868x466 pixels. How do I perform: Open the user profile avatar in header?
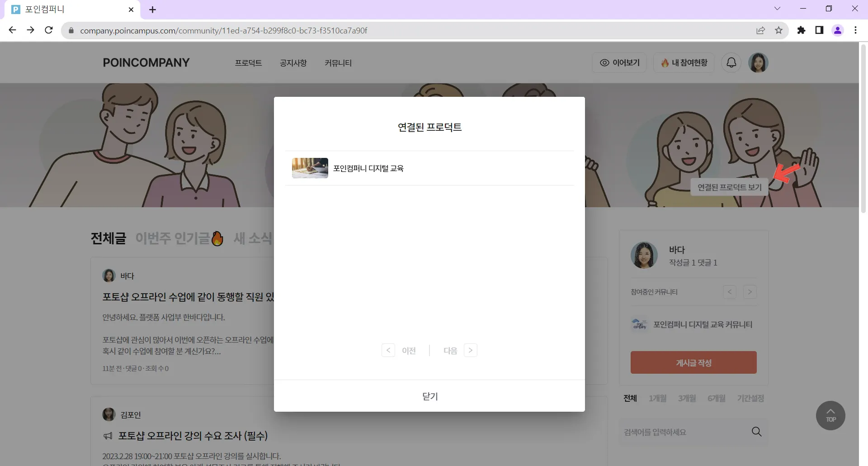pyautogui.click(x=758, y=62)
